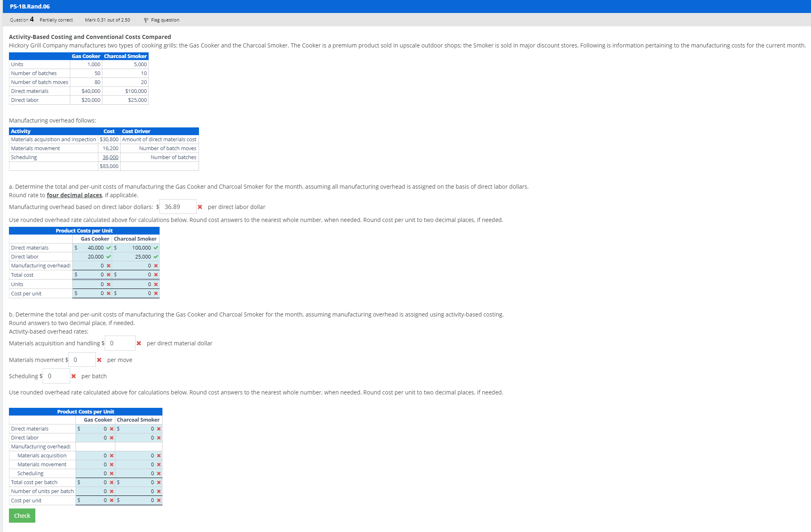Image resolution: width=811 pixels, height=532 pixels.
Task: Click the flag icon next to Flag question
Action: (146, 20)
